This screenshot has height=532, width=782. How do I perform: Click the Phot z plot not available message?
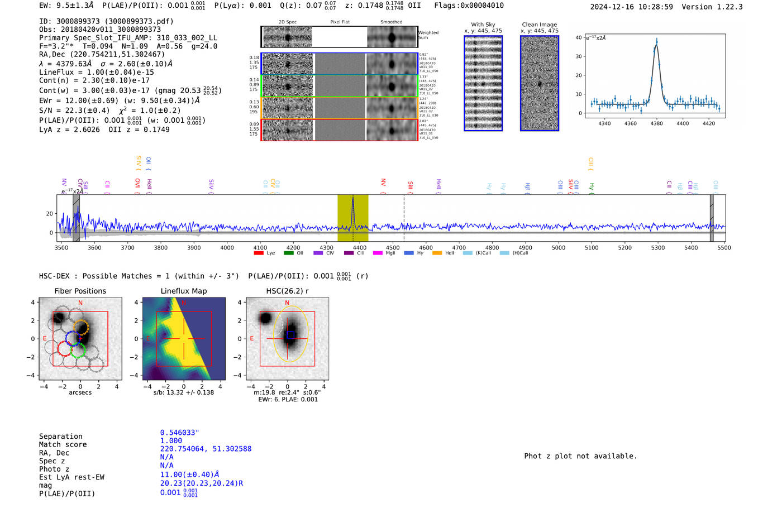click(x=580, y=456)
